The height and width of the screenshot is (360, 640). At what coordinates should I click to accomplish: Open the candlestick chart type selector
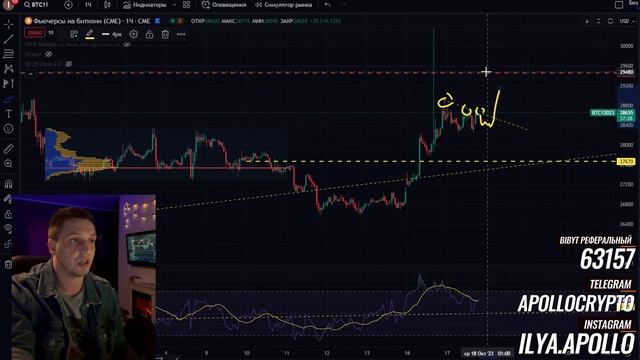(x=107, y=5)
